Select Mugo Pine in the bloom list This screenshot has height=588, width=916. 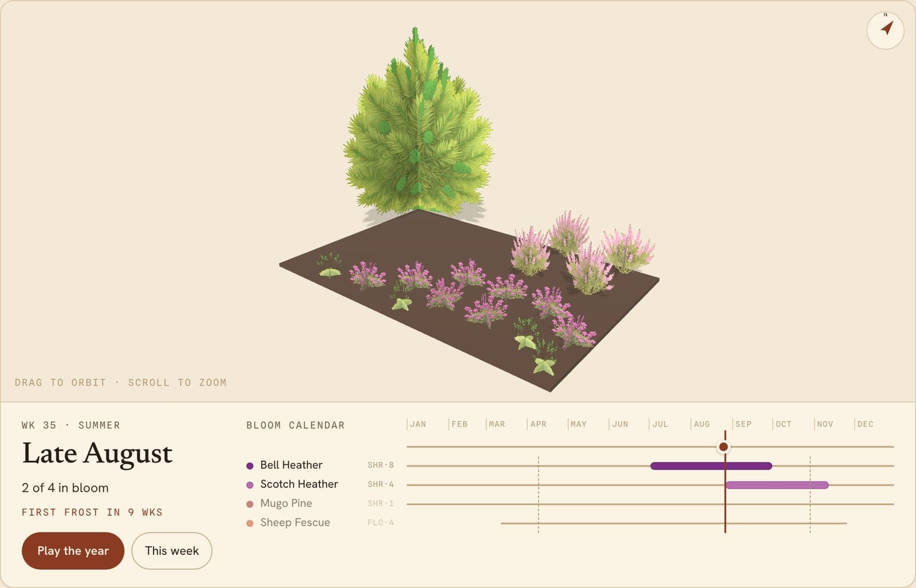click(286, 503)
